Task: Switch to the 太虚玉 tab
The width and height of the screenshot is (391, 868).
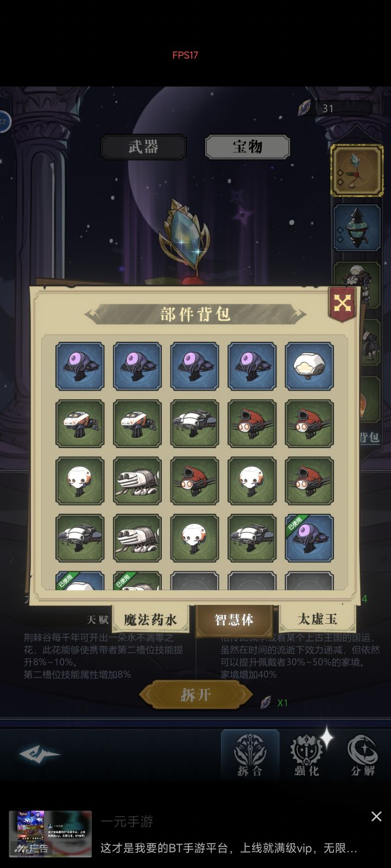Action: coord(318,618)
